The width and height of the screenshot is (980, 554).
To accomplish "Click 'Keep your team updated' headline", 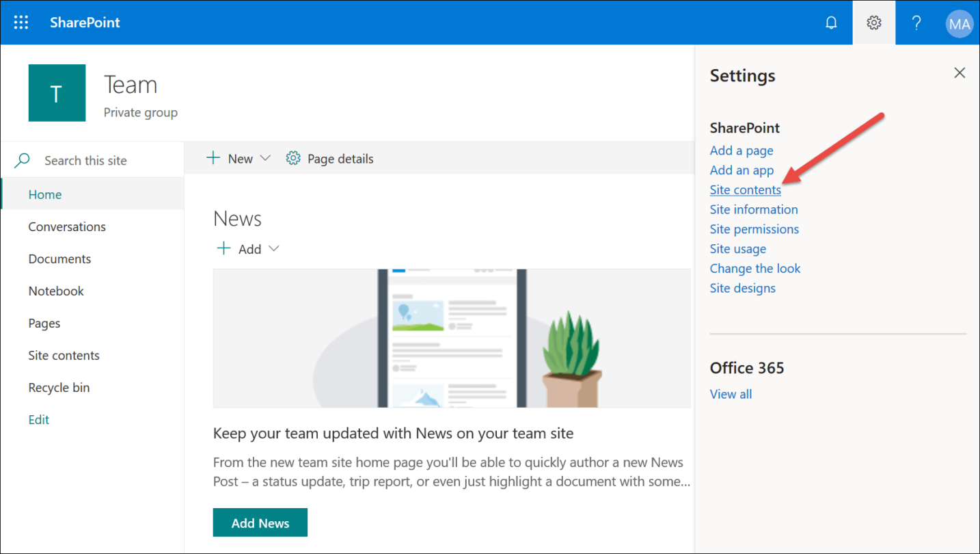I will pyautogui.click(x=393, y=433).
